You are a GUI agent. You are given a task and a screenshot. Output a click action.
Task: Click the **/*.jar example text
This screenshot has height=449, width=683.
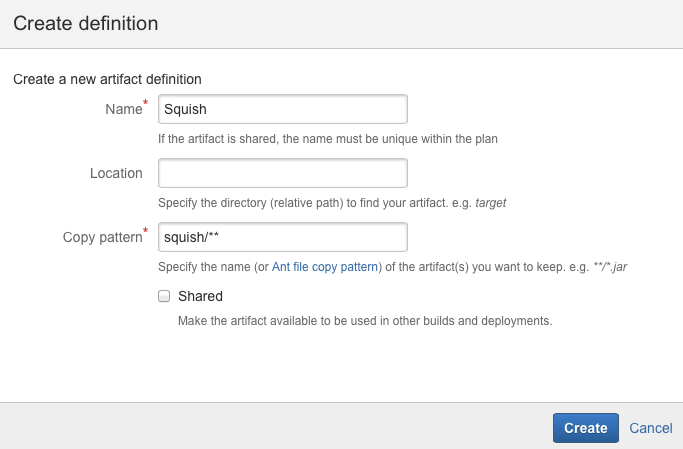606,267
